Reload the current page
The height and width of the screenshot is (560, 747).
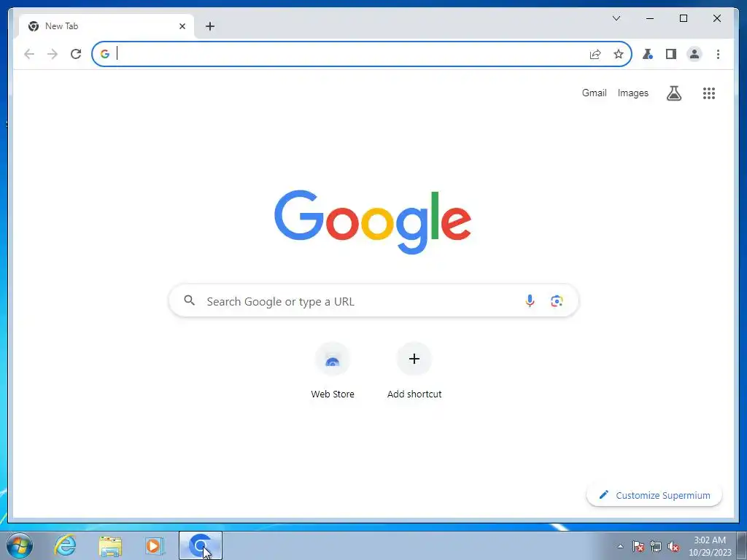pos(76,54)
